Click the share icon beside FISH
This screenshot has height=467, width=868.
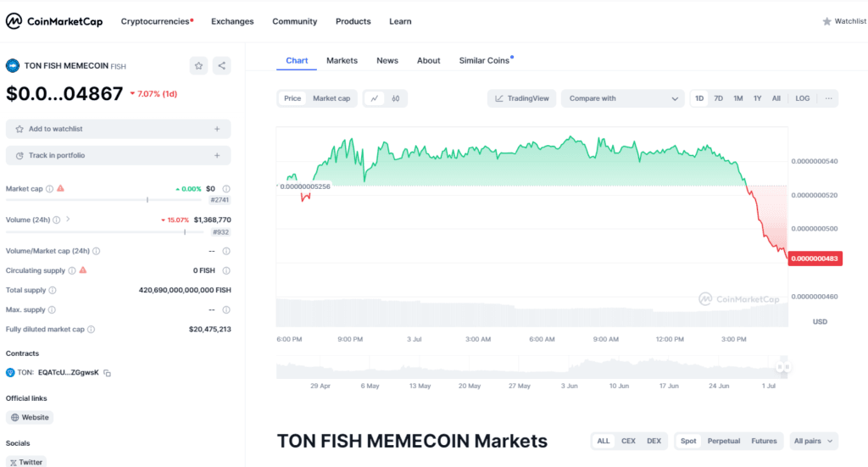pos(222,66)
